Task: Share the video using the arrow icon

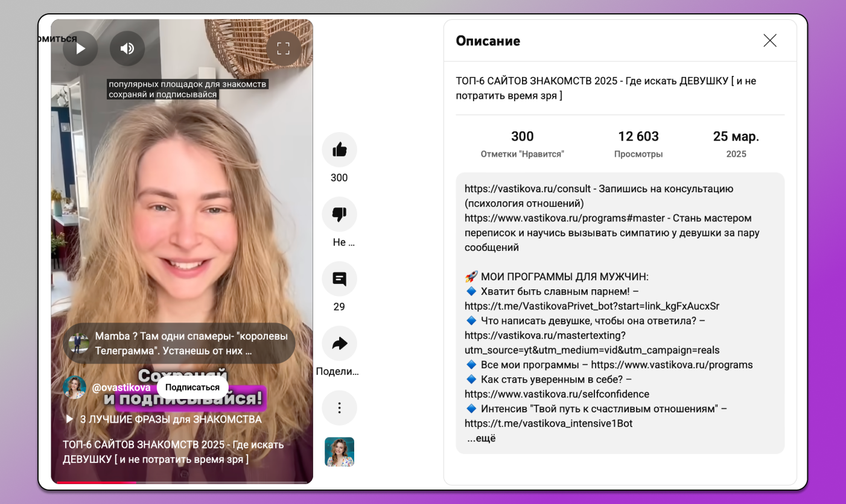Action: tap(339, 344)
